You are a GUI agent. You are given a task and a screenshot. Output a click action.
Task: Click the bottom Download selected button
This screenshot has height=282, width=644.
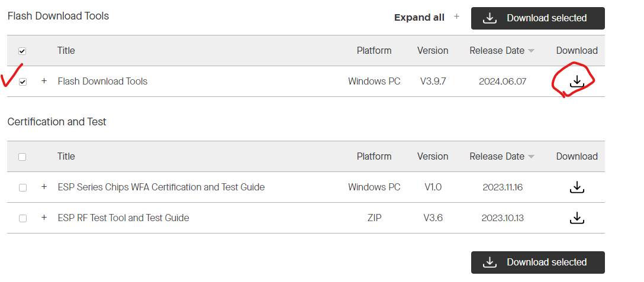[x=537, y=262]
